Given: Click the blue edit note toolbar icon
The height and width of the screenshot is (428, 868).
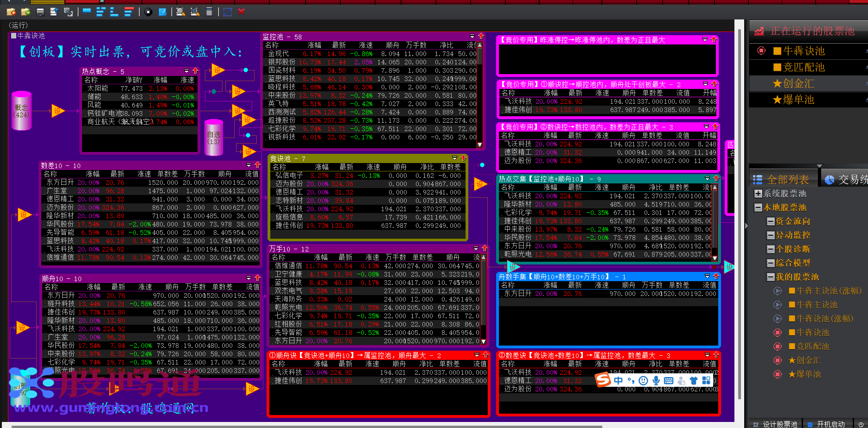Looking at the screenshot, I should coord(162,12).
